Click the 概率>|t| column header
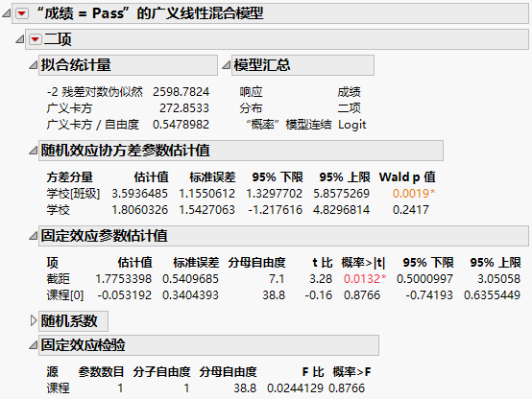The height and width of the screenshot is (399, 532). (x=363, y=263)
